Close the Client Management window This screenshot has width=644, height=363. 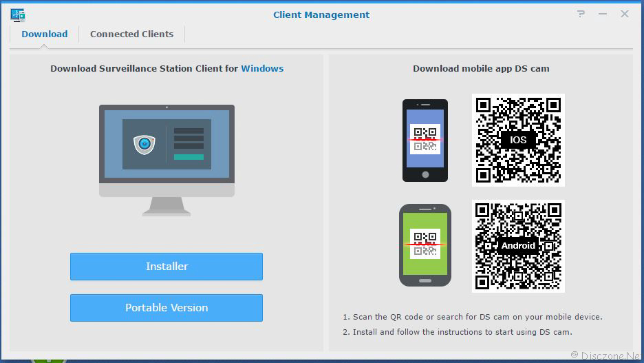tap(625, 14)
